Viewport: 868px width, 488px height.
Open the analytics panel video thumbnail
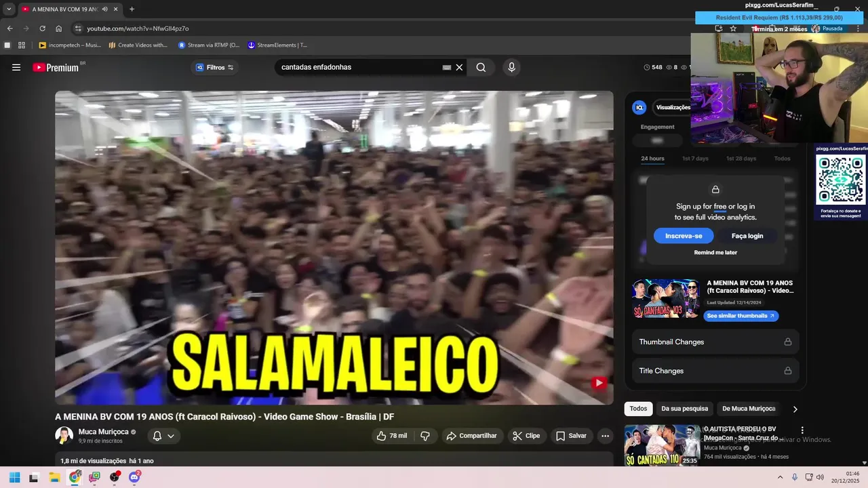[666, 298]
